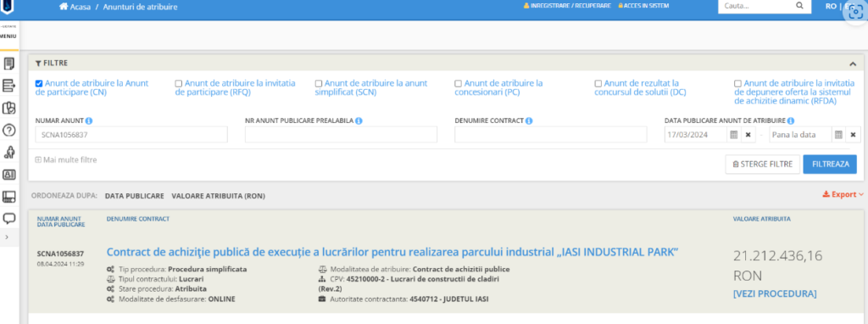Focus the Cauta search box
Image resolution: width=868 pixels, height=324 pixels.
coord(756,6)
